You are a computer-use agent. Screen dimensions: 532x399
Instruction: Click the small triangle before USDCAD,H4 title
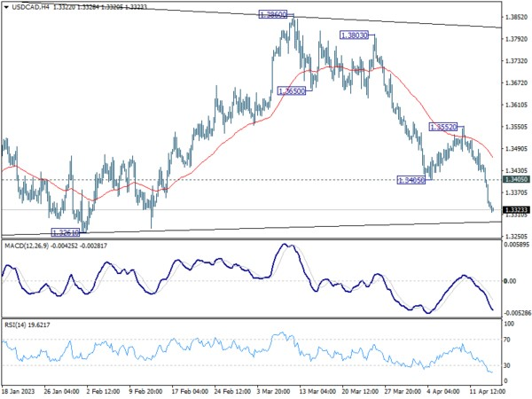coord(6,7)
